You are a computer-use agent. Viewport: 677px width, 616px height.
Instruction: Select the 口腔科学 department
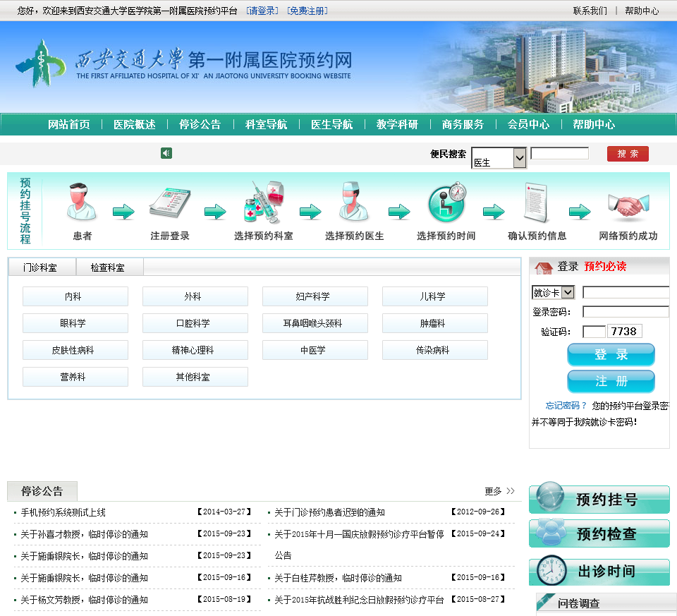pyautogui.click(x=195, y=323)
